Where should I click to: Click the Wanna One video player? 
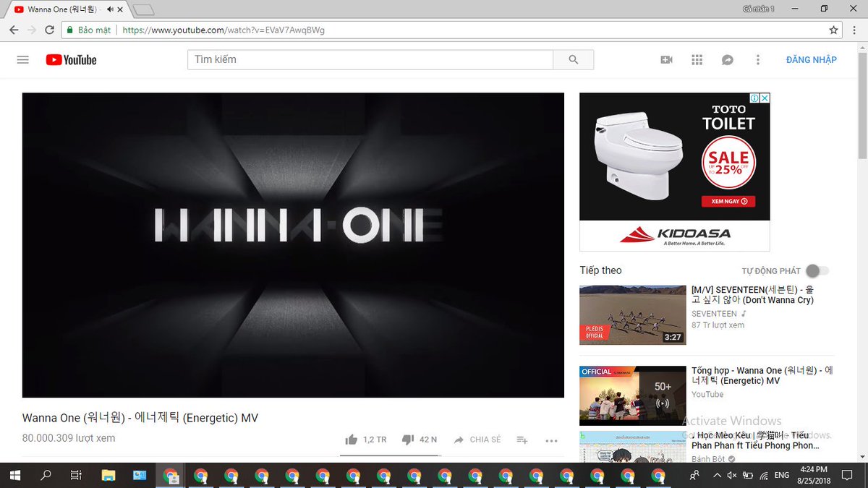point(293,245)
